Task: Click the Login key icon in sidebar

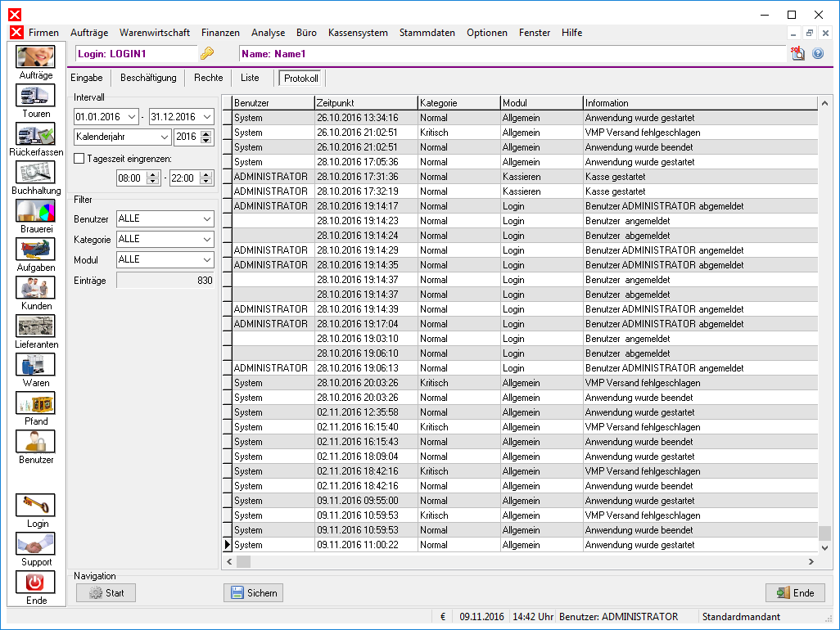Action: [x=35, y=506]
